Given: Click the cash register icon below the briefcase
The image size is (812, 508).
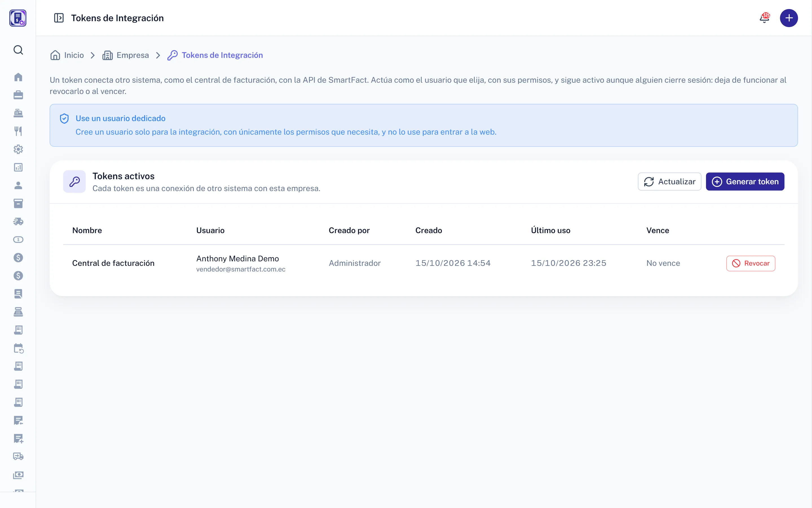Looking at the screenshot, I should pos(18,113).
